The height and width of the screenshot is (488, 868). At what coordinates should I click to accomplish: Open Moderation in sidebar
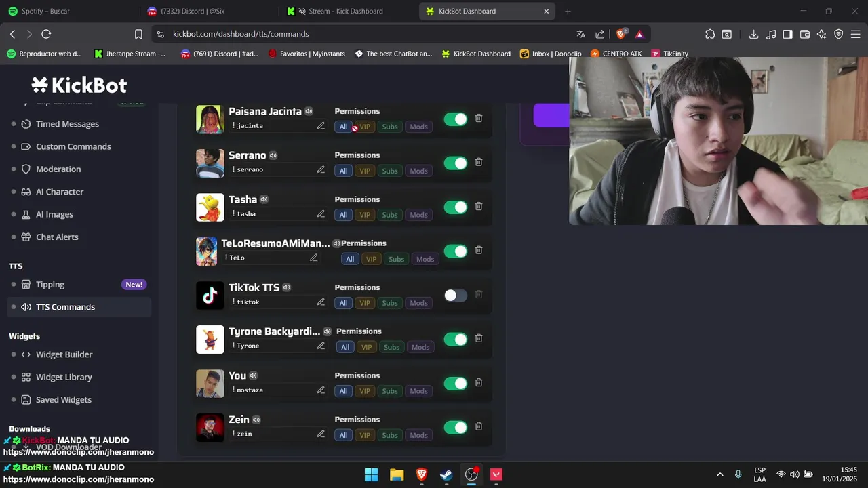coord(58,169)
